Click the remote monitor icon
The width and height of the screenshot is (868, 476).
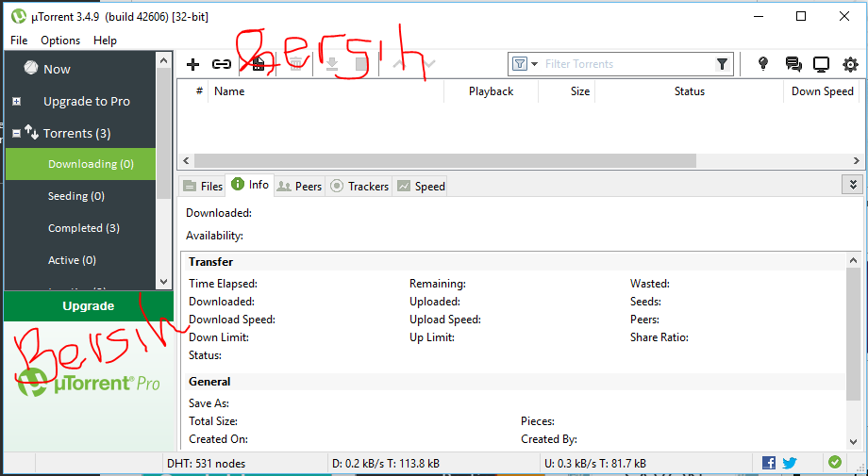(821, 65)
